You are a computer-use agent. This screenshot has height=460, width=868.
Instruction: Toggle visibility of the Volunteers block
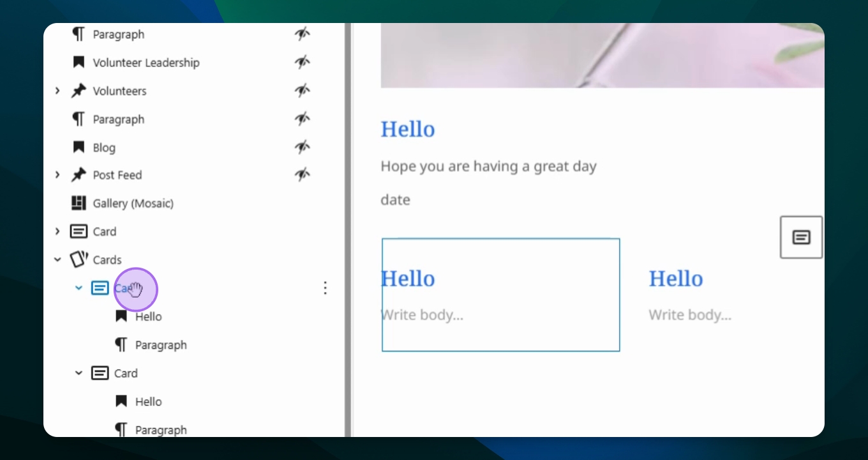point(303,91)
